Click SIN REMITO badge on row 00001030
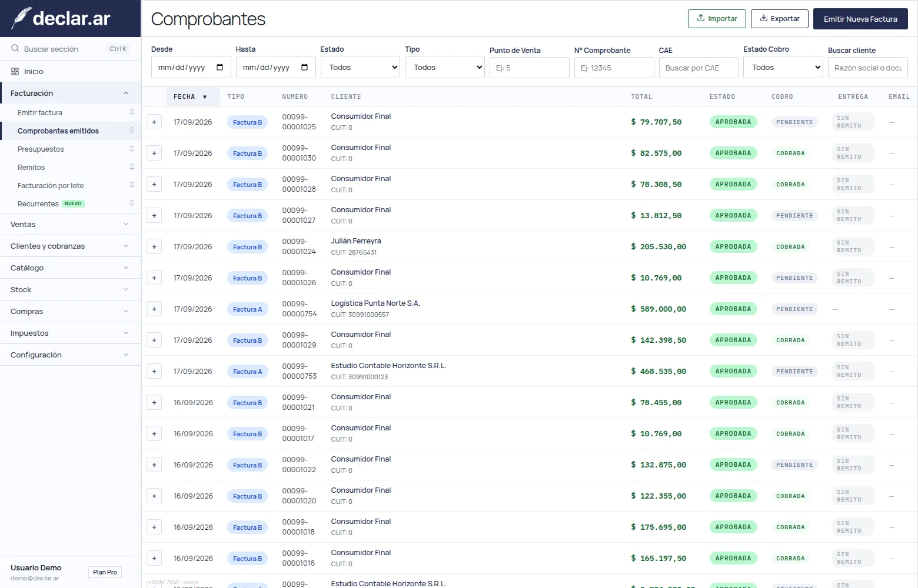Screen dimensions: 918x588 coord(853,153)
